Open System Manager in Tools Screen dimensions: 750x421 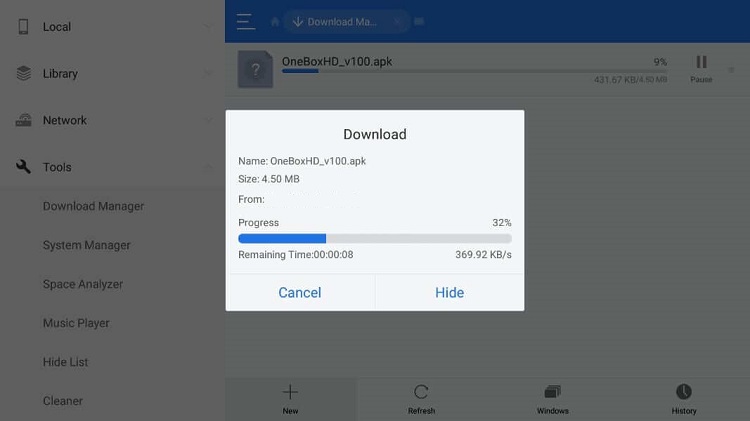[87, 245]
